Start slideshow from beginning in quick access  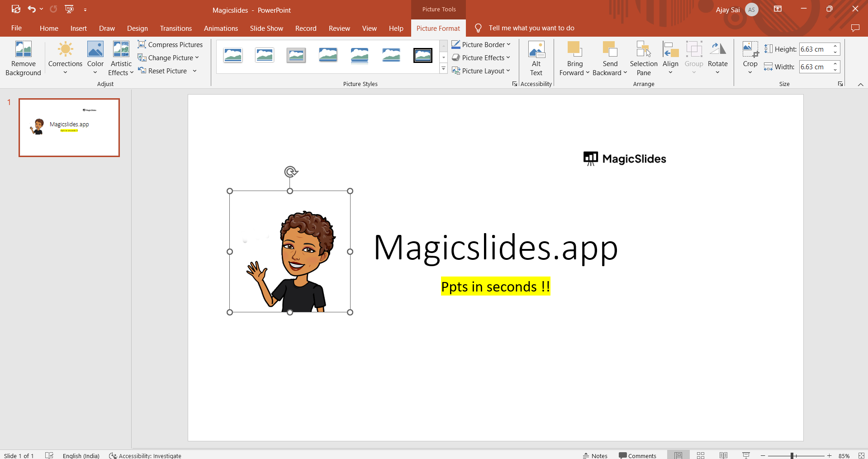[x=69, y=9]
